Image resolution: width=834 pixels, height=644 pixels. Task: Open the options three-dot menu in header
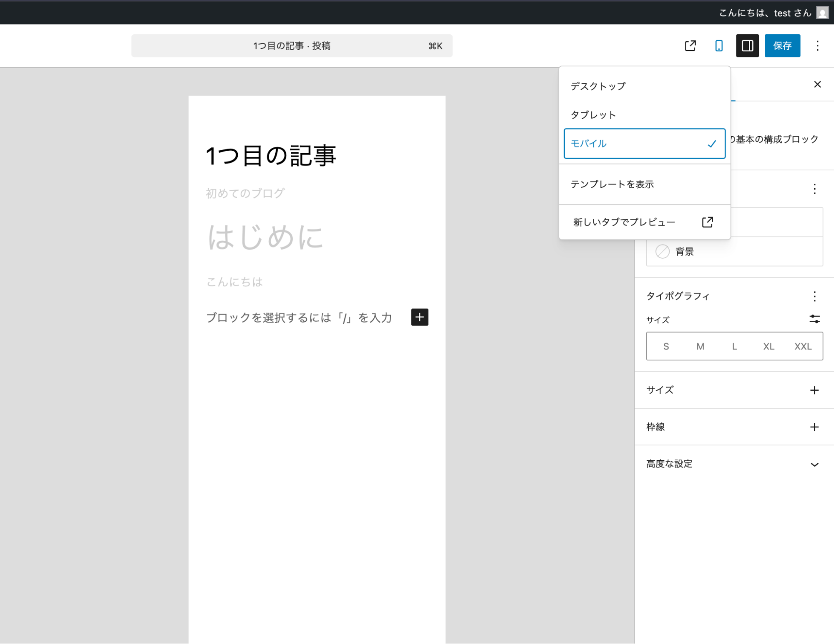[817, 46]
